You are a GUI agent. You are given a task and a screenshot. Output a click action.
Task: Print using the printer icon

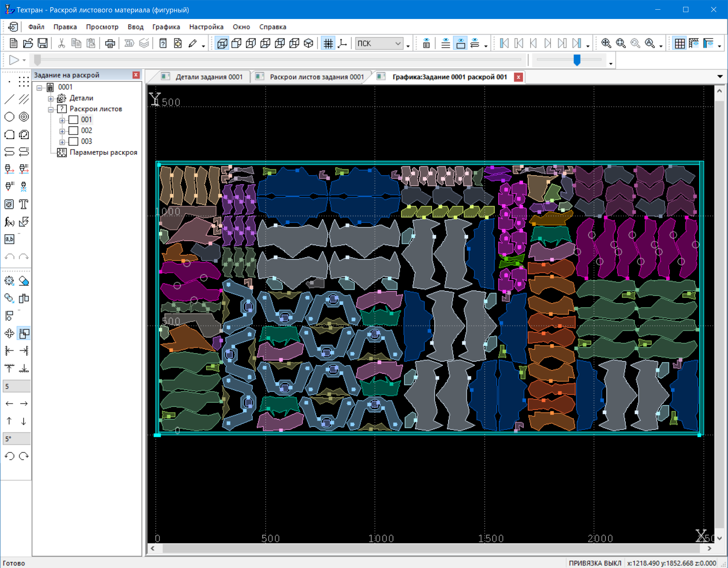(110, 43)
